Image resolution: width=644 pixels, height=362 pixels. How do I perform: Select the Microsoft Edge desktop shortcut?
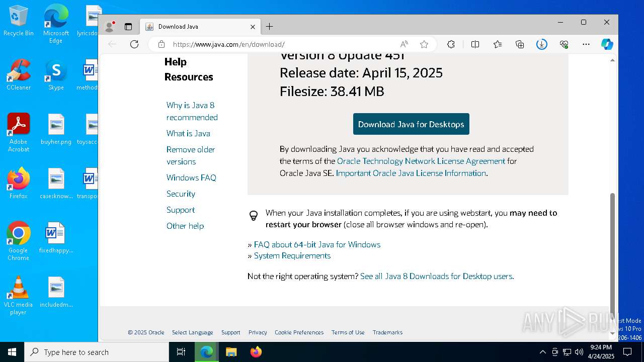[56, 25]
